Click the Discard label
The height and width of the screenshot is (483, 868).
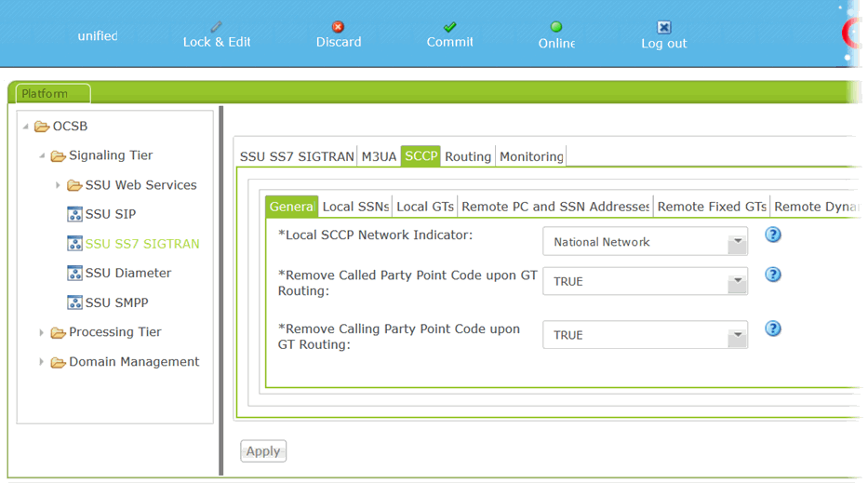(x=339, y=42)
